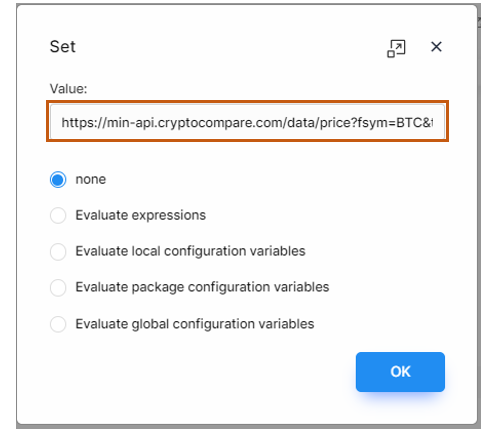Click the "Evaluate package configuration variables" label
Screen dimensions: 503x429
(202, 287)
